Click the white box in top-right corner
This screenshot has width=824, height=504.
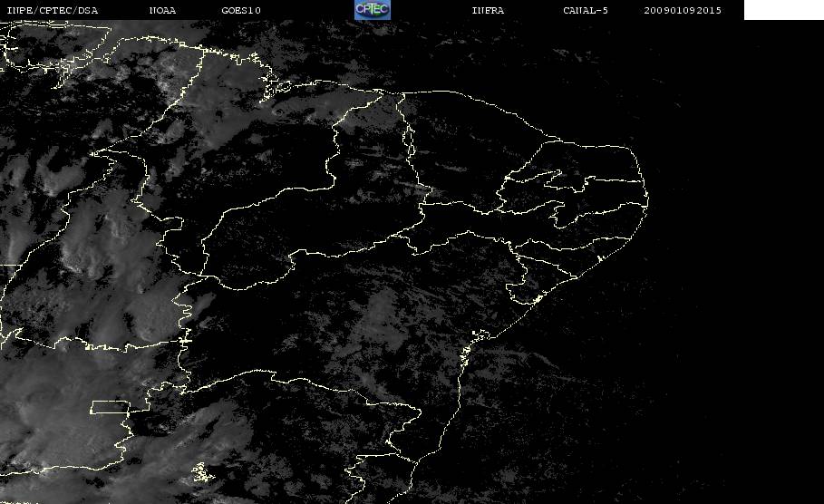784,10
